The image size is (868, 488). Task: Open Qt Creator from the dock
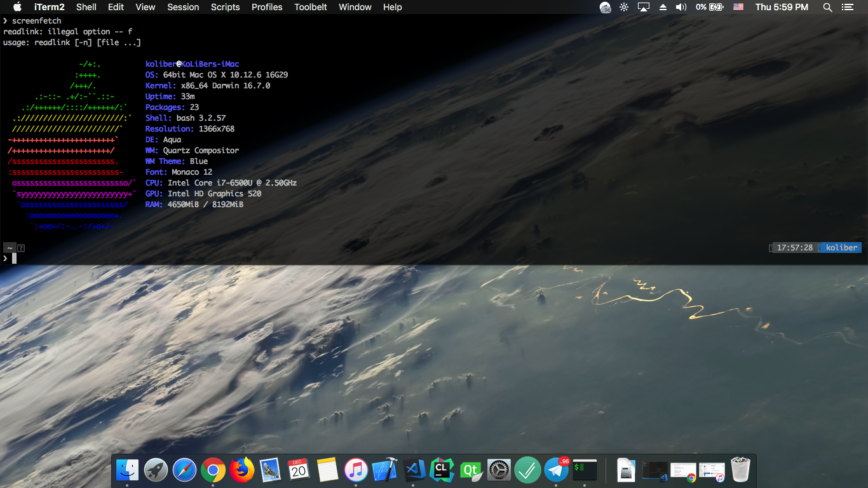pyautogui.click(x=470, y=470)
